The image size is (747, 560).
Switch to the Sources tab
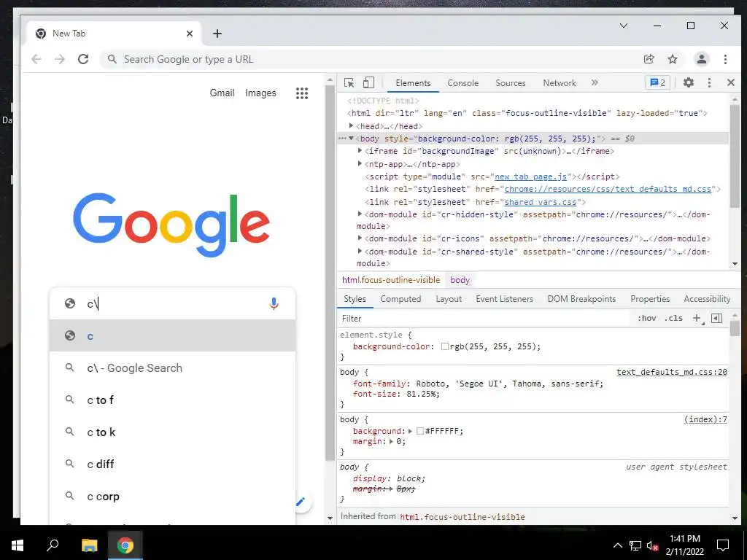pos(510,83)
